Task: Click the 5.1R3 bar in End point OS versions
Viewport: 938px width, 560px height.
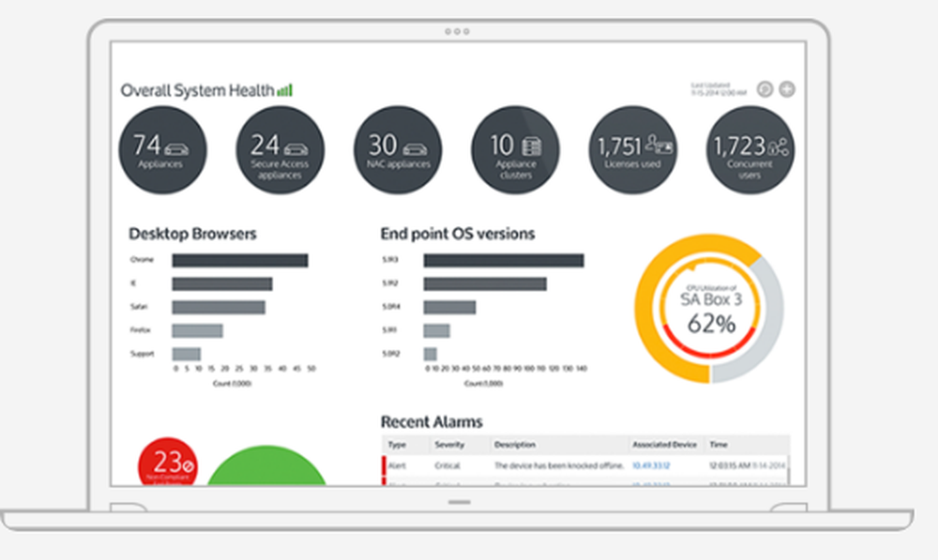Action: pyautogui.click(x=502, y=258)
